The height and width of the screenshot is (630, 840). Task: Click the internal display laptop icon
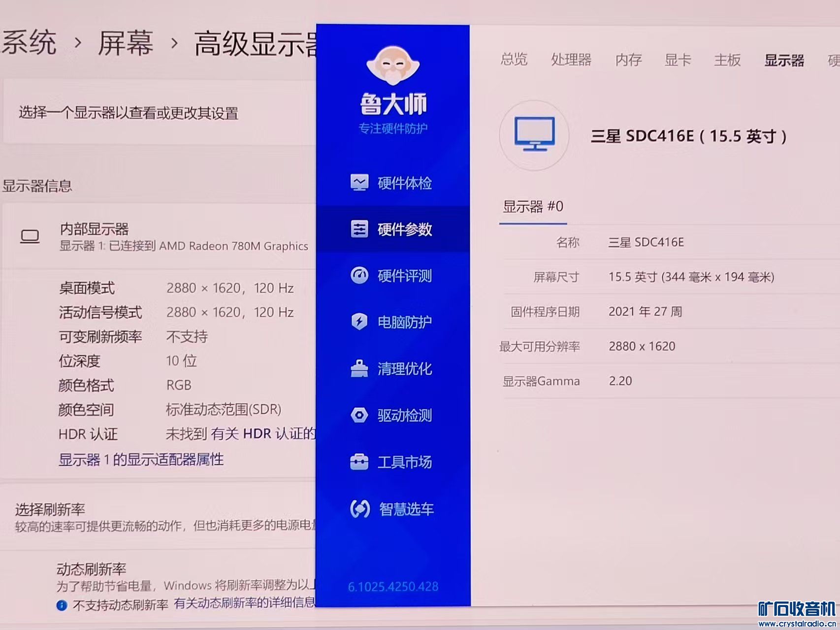pos(30,236)
